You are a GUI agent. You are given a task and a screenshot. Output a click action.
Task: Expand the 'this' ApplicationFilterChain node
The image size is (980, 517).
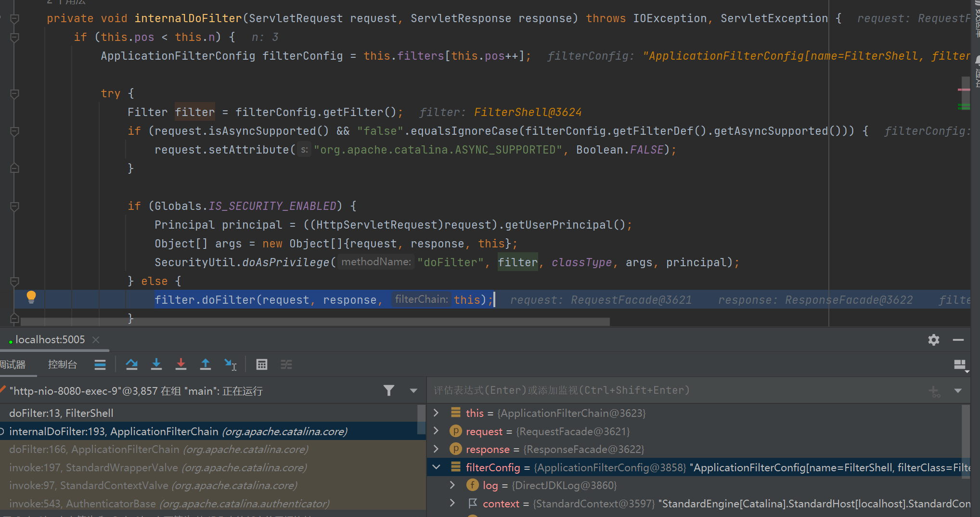437,413
